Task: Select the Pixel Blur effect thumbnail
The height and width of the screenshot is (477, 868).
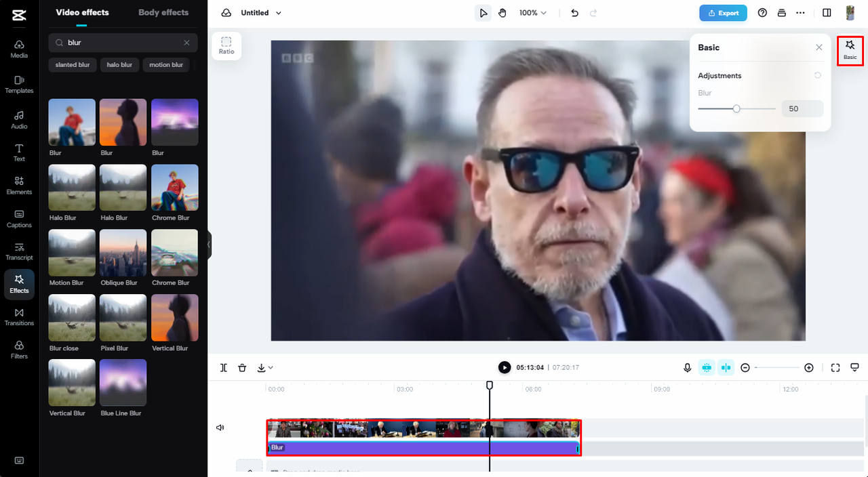Action: pos(123,317)
